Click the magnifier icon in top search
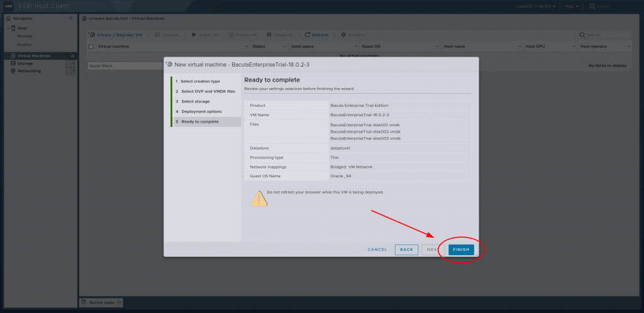This screenshot has height=313, width=644. (592, 6)
